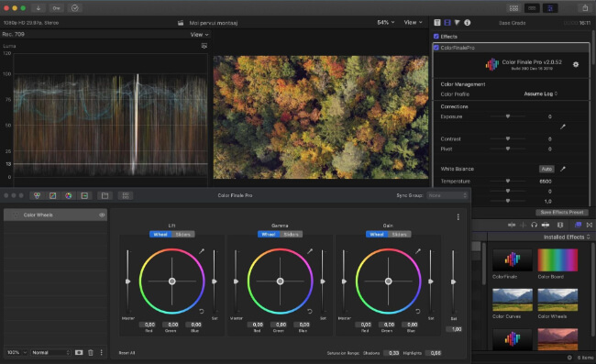The height and width of the screenshot is (364, 596).
Task: Switch Gamma control to Sliders mode
Action: pyautogui.click(x=292, y=235)
